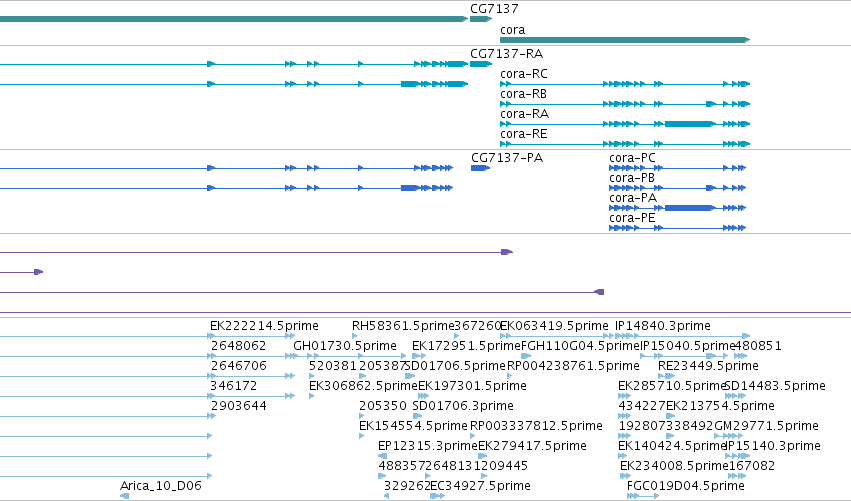Select the cora gene label
Screen dimensions: 851x501
[512, 30]
